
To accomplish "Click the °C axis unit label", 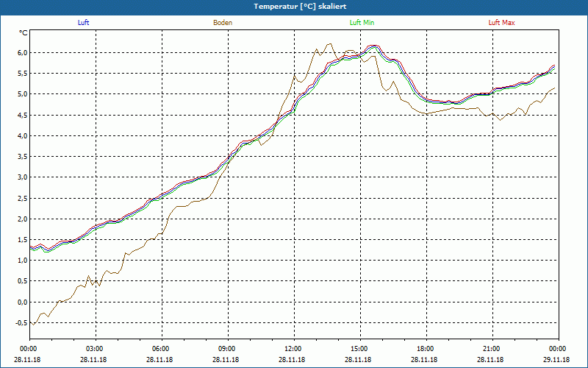I will point(24,33).
